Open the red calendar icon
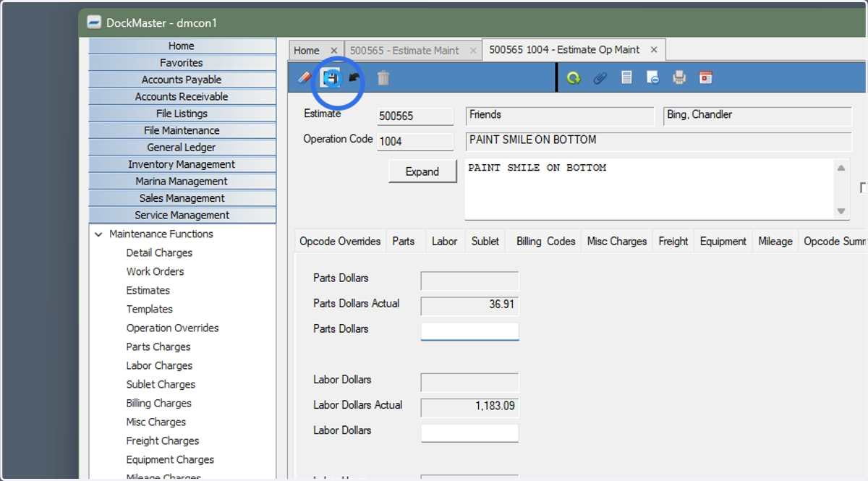 [706, 77]
